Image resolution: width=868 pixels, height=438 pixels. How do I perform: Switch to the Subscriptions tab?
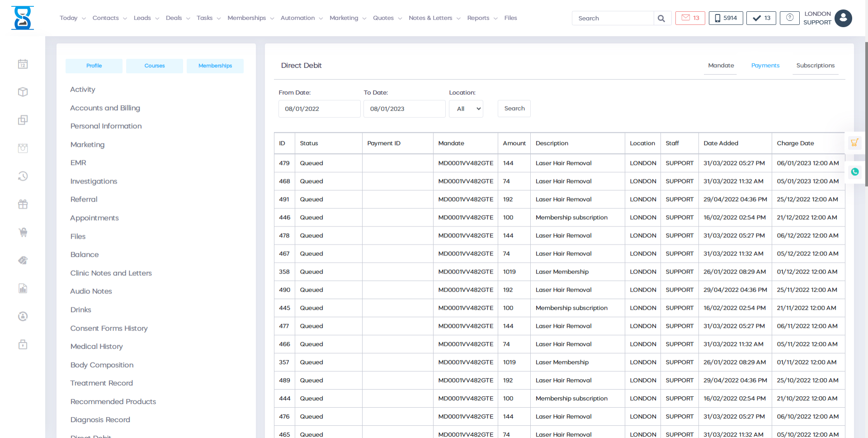click(815, 66)
